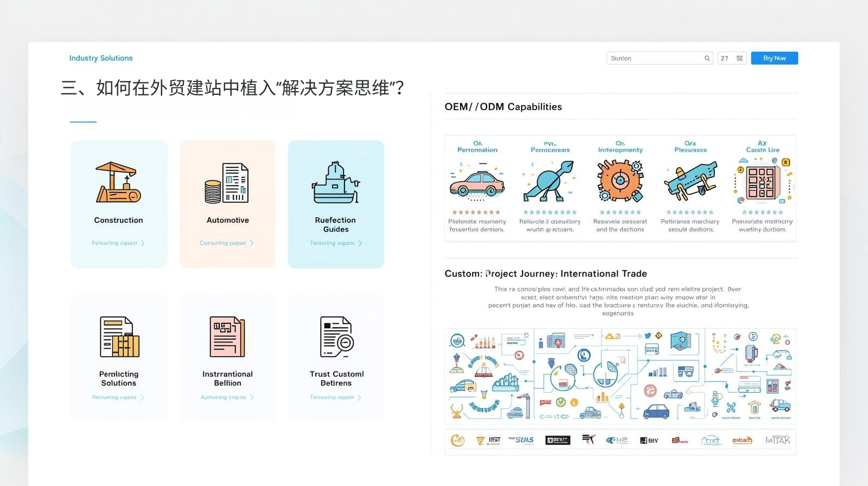The image size is (868, 486).
Task: Click the star rating under the car icon
Action: 476,212
